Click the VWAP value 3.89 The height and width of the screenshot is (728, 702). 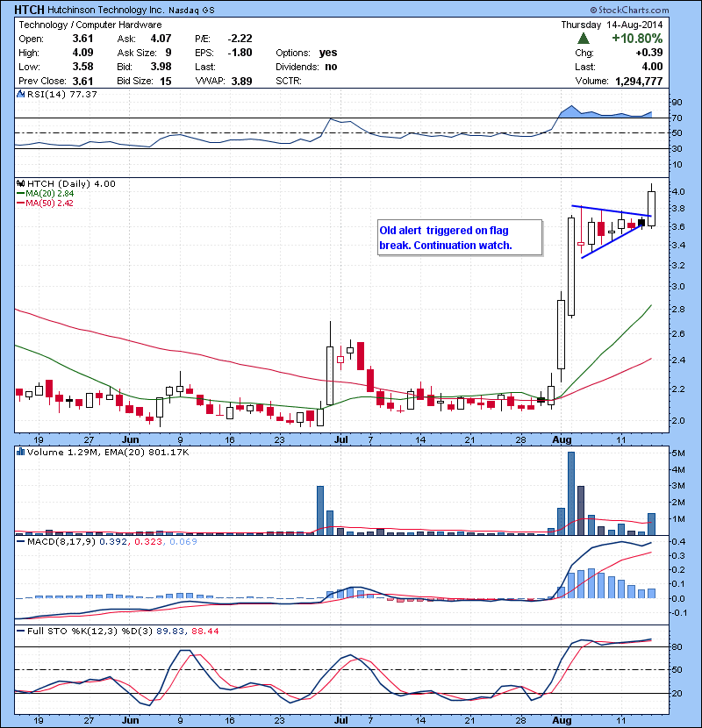pyautogui.click(x=241, y=82)
